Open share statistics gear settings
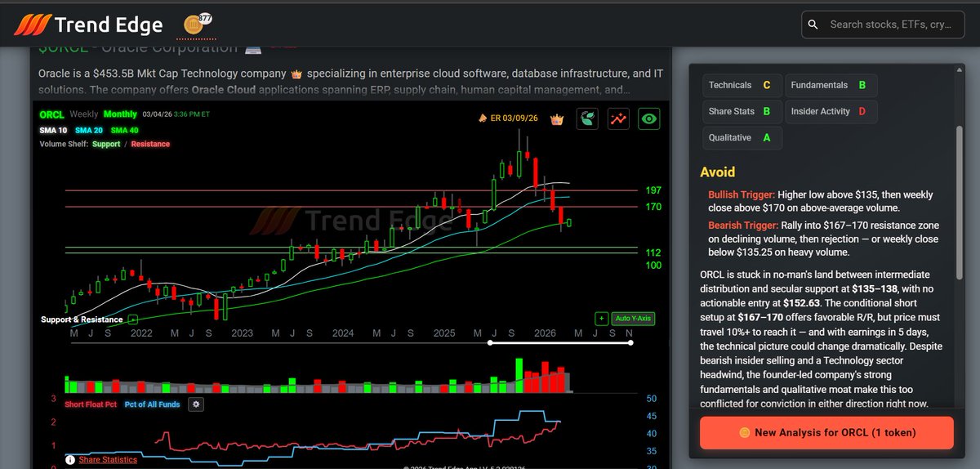Image resolution: width=980 pixels, height=469 pixels. [x=195, y=404]
